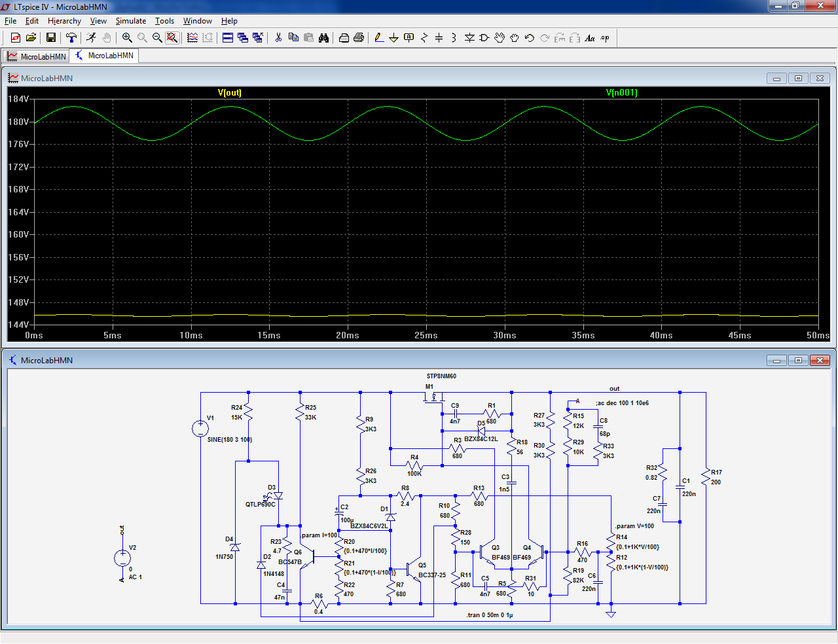The image size is (838, 644).
Task: Click the Cascade windows icon
Action: pyautogui.click(x=243, y=38)
